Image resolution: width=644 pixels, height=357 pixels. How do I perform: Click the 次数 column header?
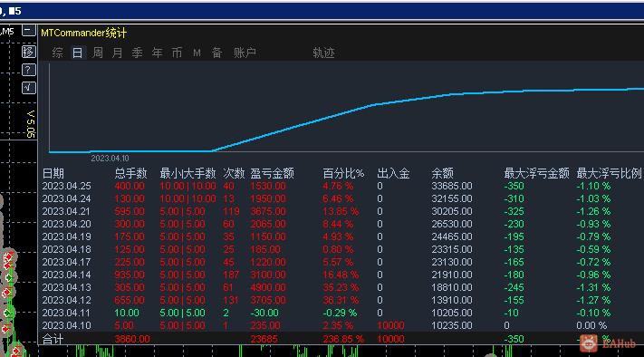tap(234, 173)
